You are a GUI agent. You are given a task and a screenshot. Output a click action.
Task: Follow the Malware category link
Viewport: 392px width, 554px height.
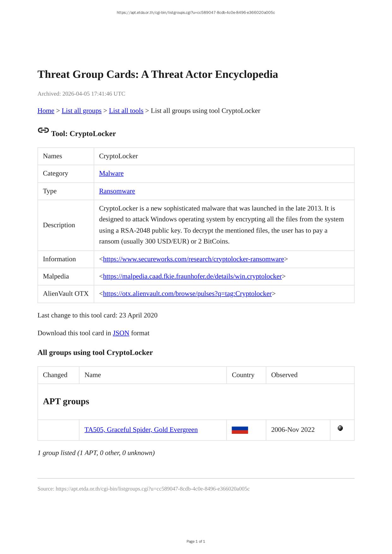[x=111, y=174]
